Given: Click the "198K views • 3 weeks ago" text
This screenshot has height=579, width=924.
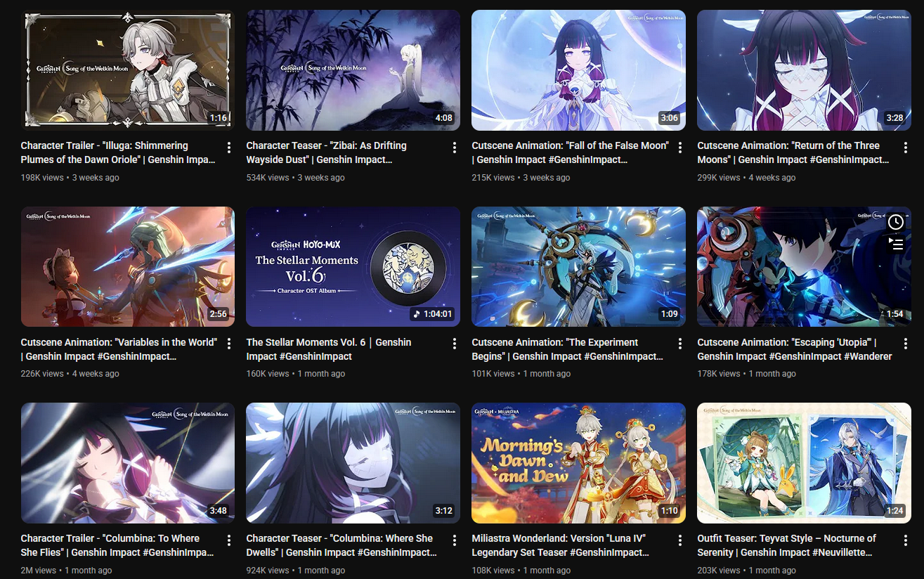Looking at the screenshot, I should point(70,178).
